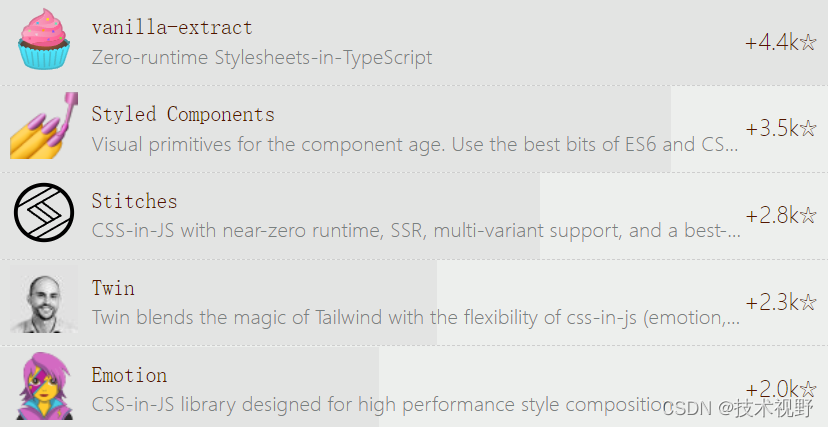The image size is (828, 427).
Task: Click the +2.0k star count for Emotion
Action: coord(780,389)
